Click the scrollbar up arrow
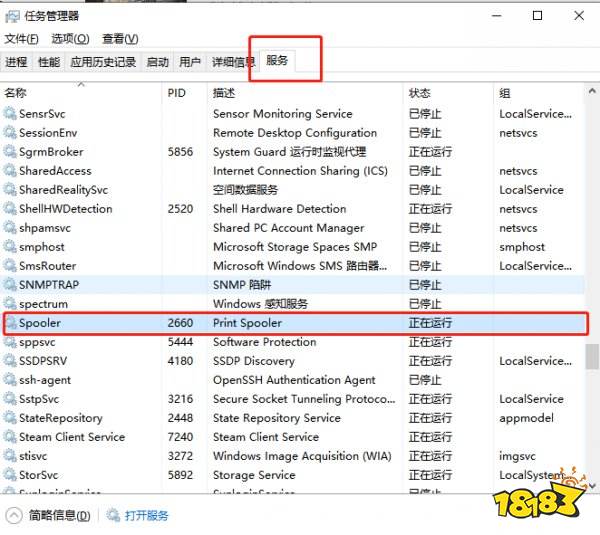The width and height of the screenshot is (600, 535). (592, 91)
